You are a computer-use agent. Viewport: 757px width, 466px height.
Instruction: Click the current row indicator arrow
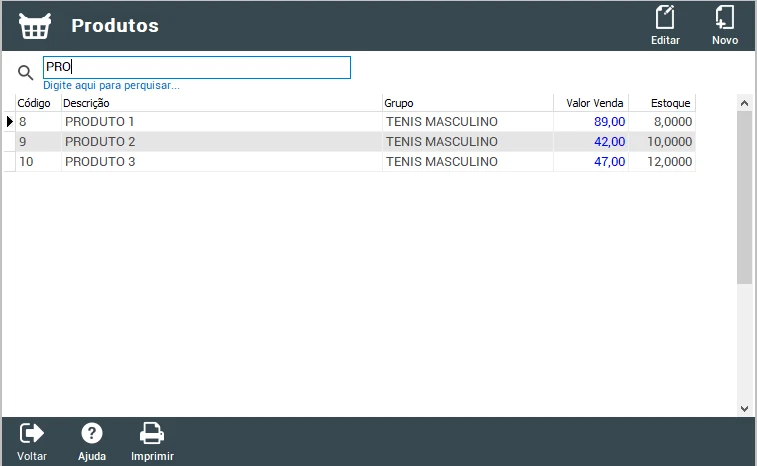[10, 122]
